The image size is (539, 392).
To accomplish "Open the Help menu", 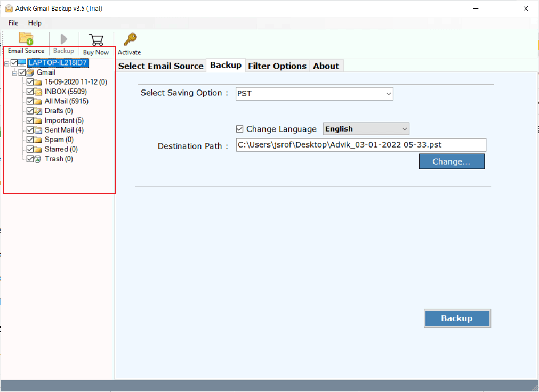I will click(x=35, y=23).
